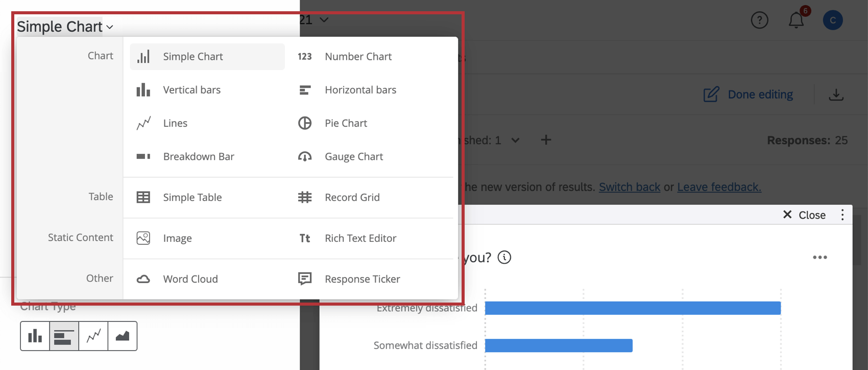
Task: Expand the Published version dropdown chevron
Action: tap(516, 140)
